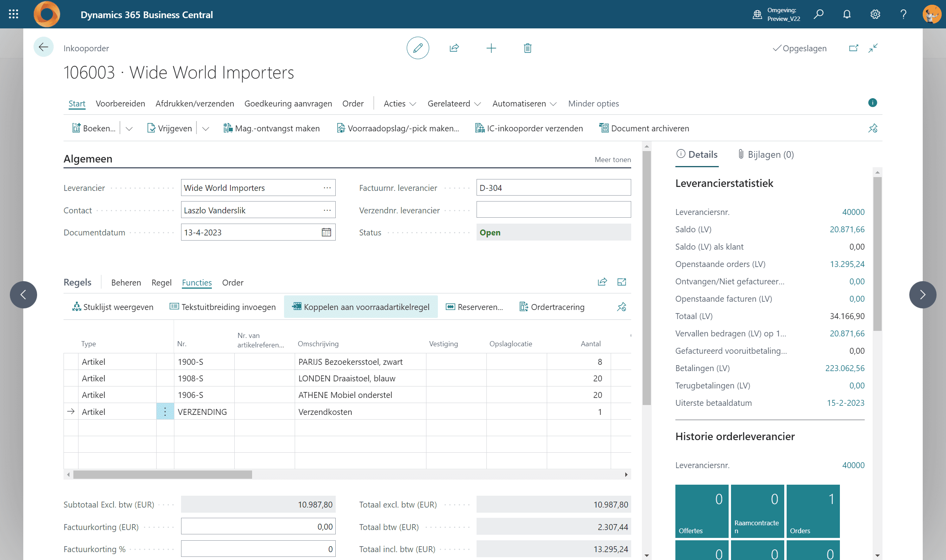The width and height of the screenshot is (946, 560).
Task: Open Contact lookup ellipsis
Action: coord(327,210)
